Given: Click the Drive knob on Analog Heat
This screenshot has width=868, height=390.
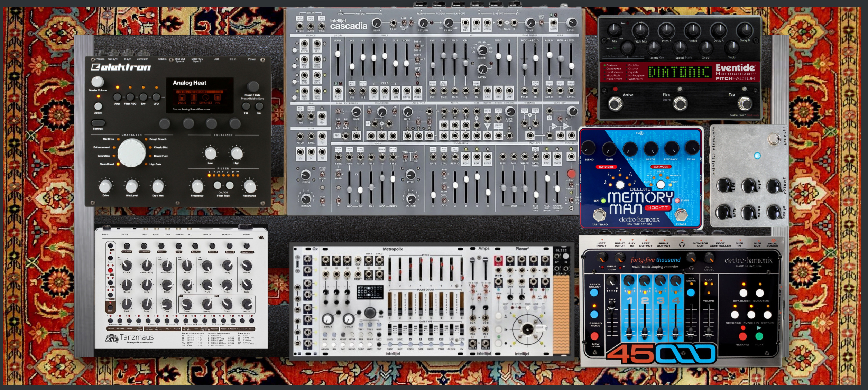Looking at the screenshot, I should click(105, 186).
